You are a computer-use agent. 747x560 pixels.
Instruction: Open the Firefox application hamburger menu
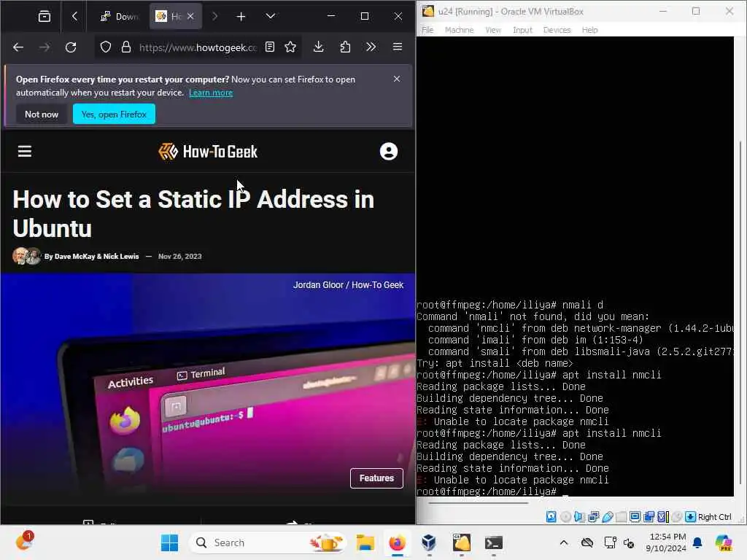(x=398, y=47)
